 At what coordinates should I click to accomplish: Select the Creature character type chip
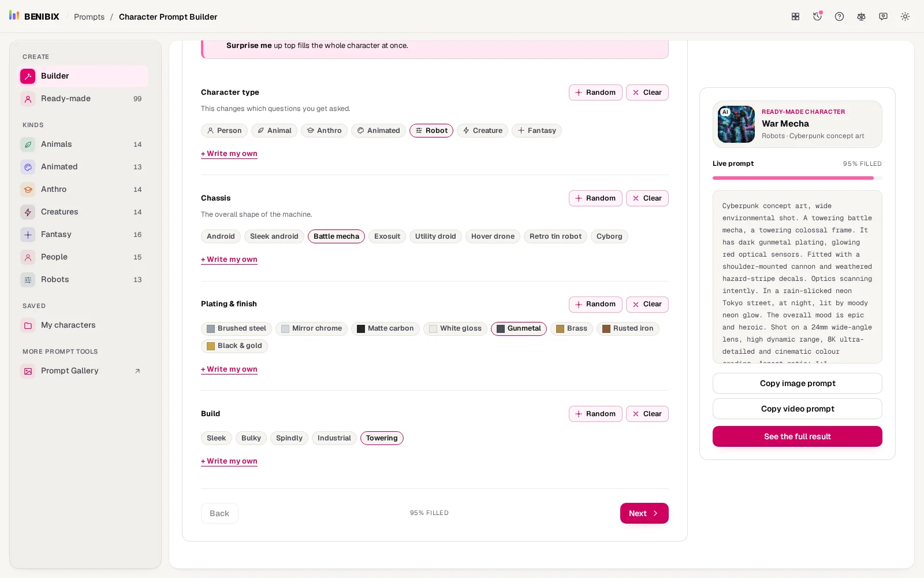point(483,131)
